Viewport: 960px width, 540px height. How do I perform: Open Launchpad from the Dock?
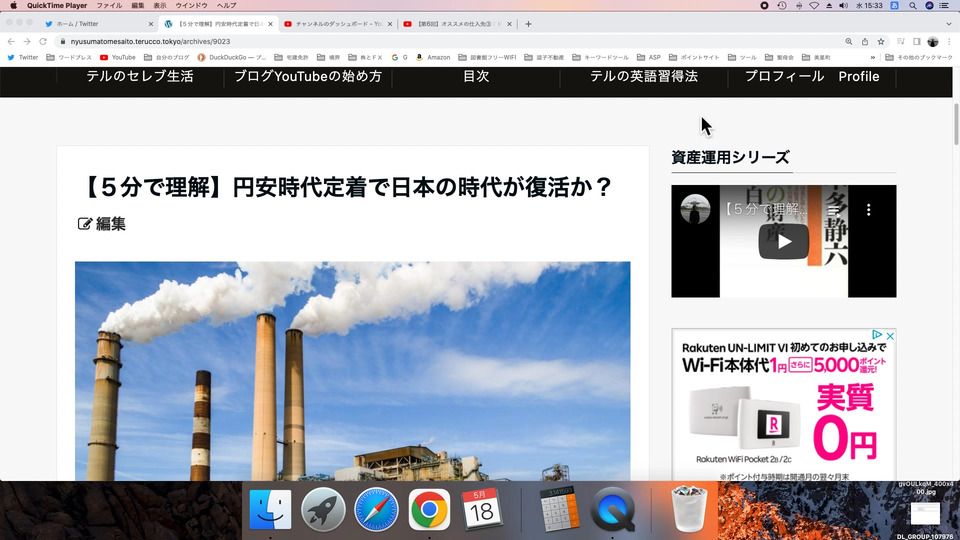323,509
